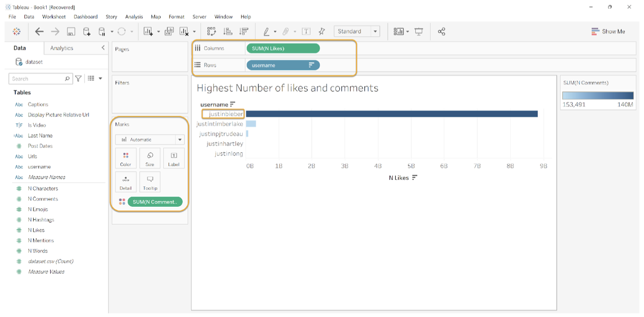
Task: Expand the Automatic mark type dropdown
Action: point(179,139)
